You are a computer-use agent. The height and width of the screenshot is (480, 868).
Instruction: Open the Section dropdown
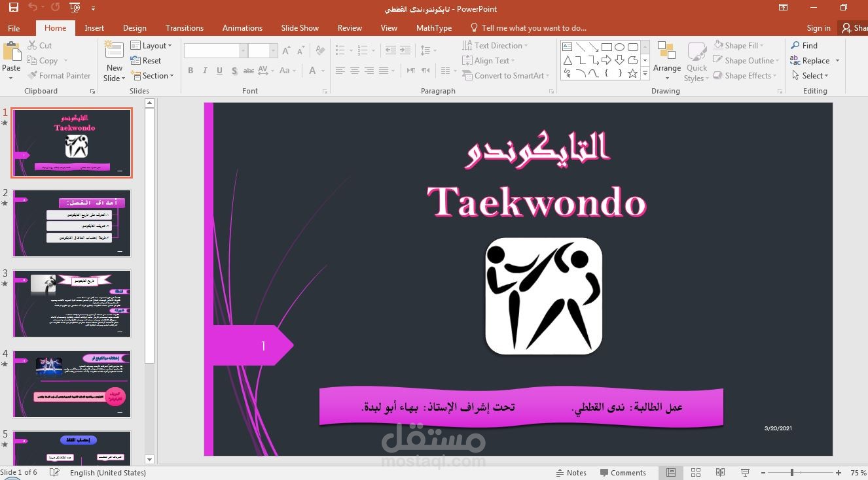coord(153,76)
